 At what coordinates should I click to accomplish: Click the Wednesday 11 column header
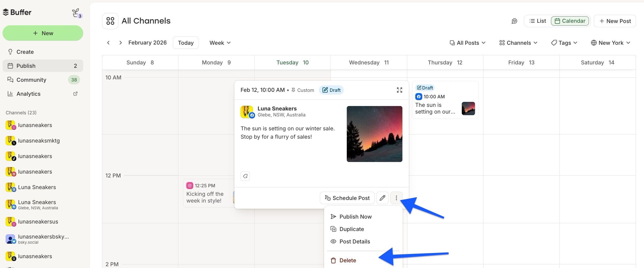tap(369, 63)
